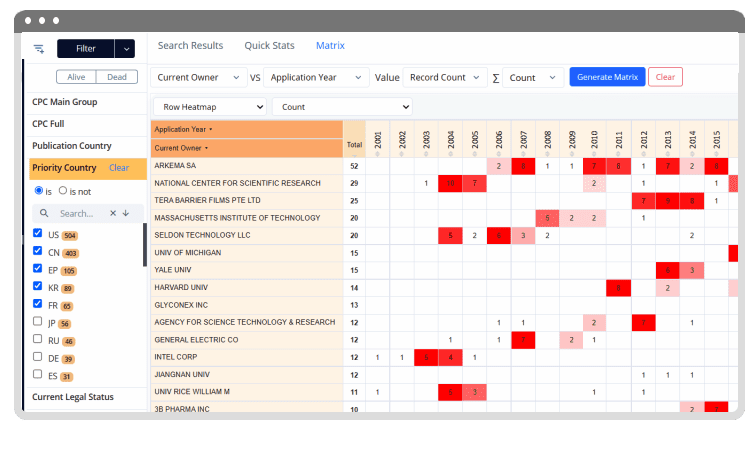Click NATIONAL CENTER 2004 cell showing 10
This screenshot has width=750, height=450.
[x=451, y=183]
